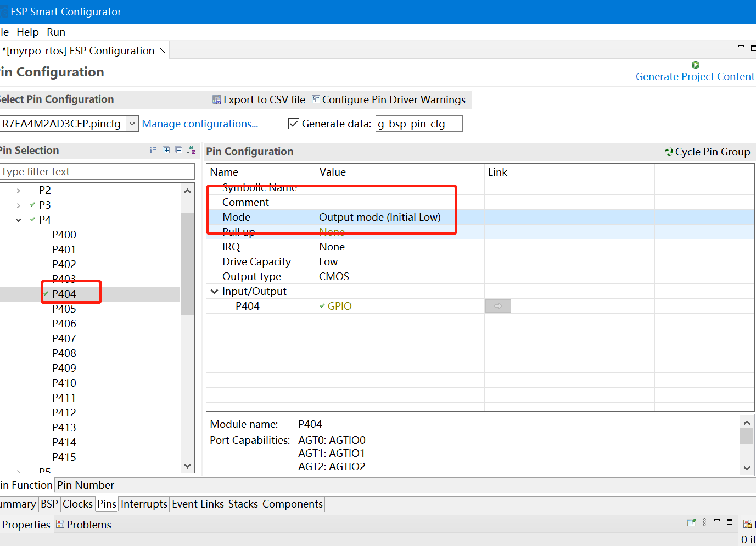756x546 pixels.
Task: Click the Configure Pin Driver Warnings icon
Action: (316, 99)
